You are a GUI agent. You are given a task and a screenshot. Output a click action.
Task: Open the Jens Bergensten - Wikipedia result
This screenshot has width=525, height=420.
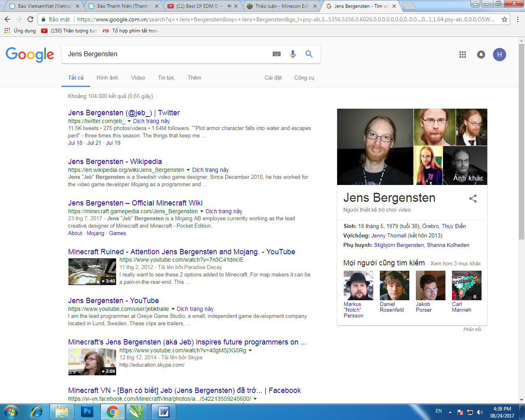(115, 162)
